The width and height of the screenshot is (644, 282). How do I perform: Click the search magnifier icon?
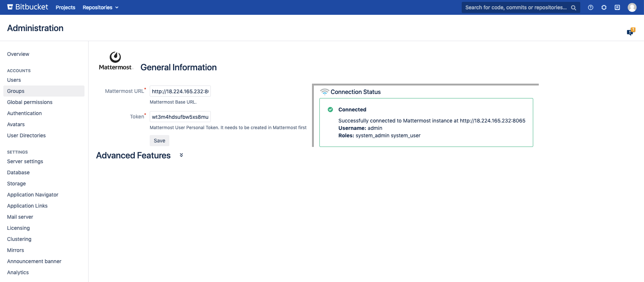click(573, 8)
